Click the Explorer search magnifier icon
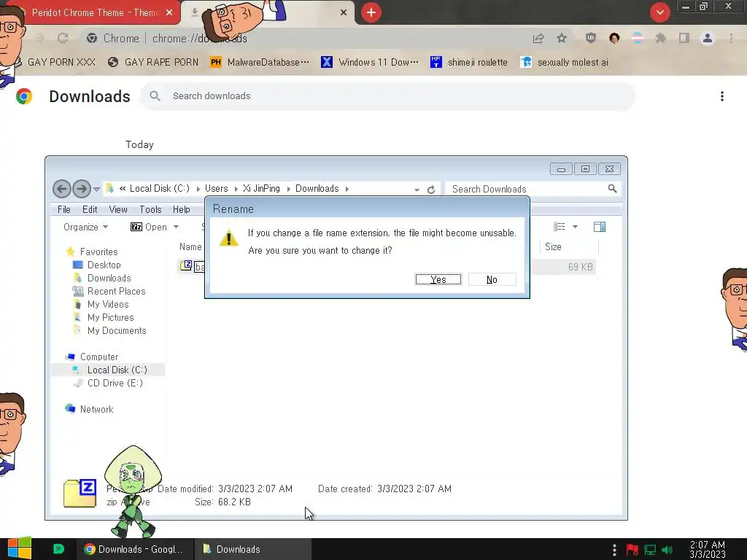The image size is (747, 560). point(613,189)
